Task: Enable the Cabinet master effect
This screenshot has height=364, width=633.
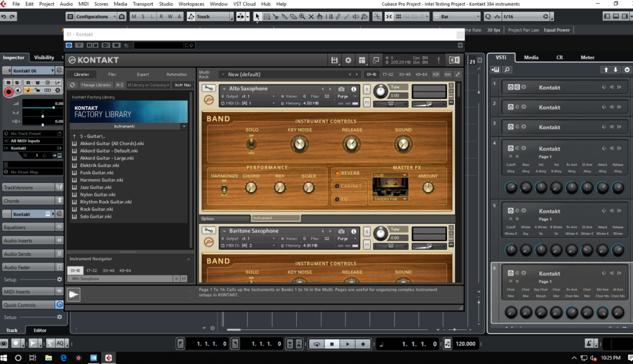Action: pos(348,186)
